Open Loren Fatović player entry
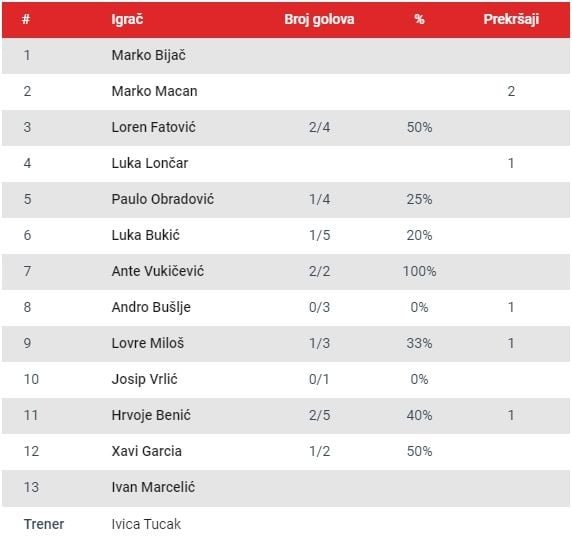This screenshot has width=572, height=543. (x=154, y=127)
